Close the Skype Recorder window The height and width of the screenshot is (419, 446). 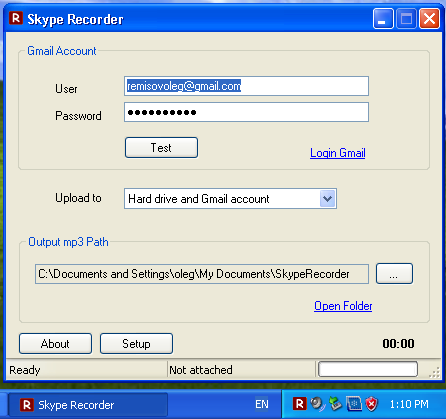pyautogui.click(x=429, y=19)
